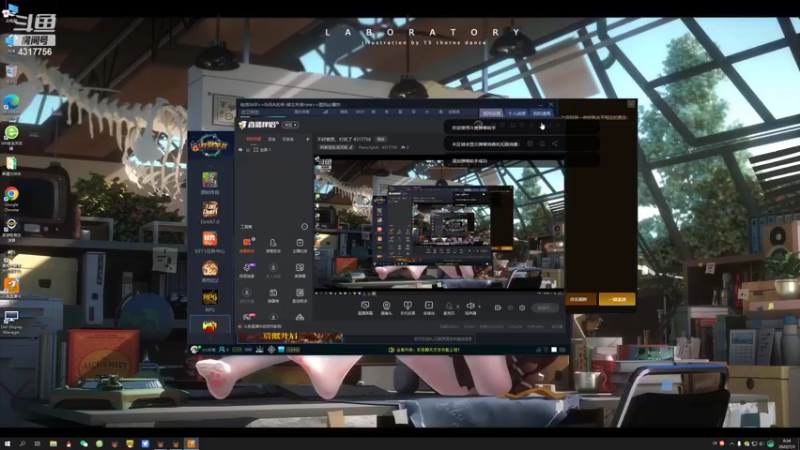Open the data assistant tool in toolbox
This screenshot has height=450, width=800.
pyautogui.click(x=299, y=295)
